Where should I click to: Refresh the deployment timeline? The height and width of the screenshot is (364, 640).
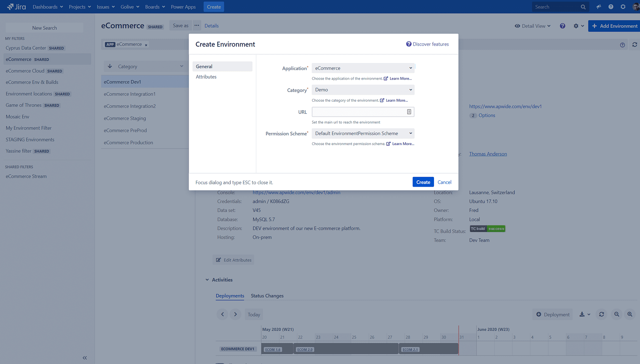[601, 314]
